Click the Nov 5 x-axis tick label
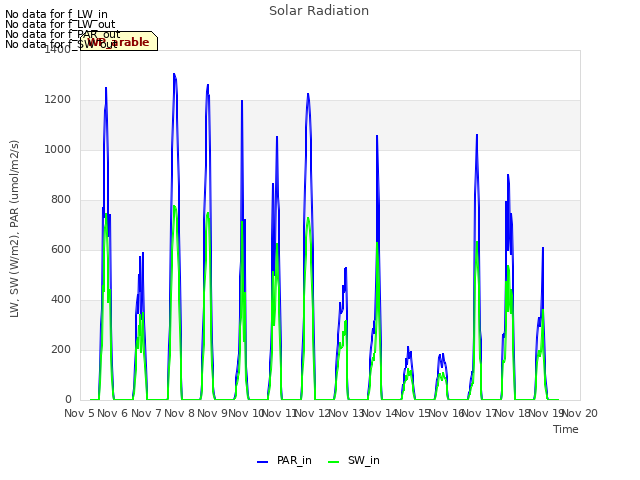Viewport: 640px width, 480px height. tap(80, 413)
